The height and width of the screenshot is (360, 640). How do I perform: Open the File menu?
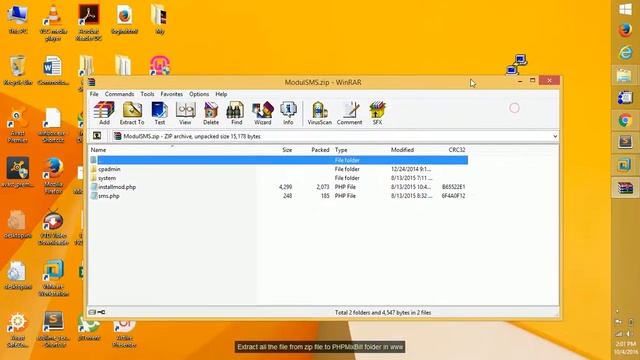pos(94,94)
